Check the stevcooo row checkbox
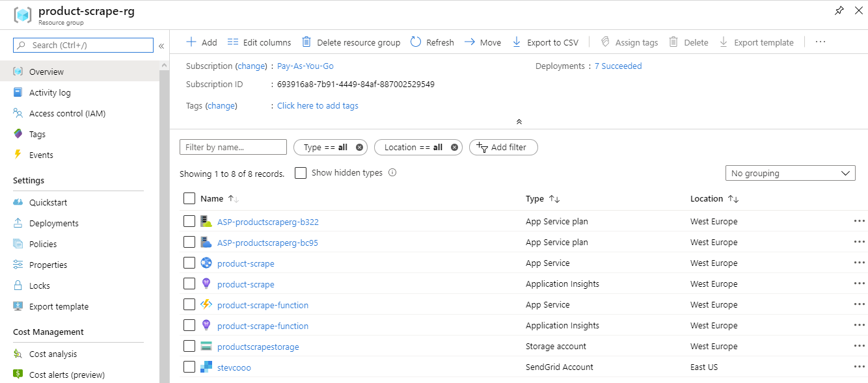 click(189, 367)
